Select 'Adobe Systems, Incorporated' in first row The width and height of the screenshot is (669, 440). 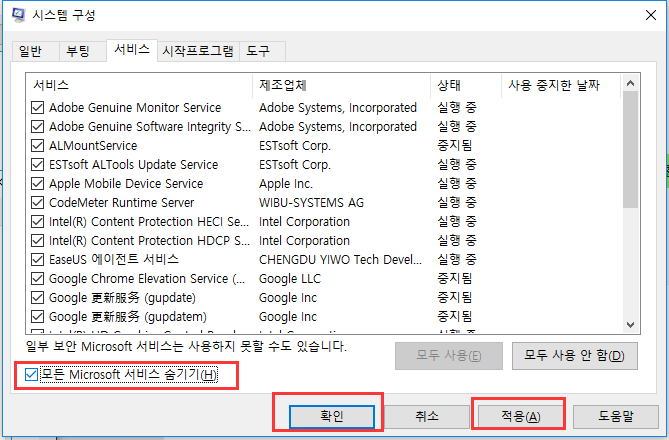coord(338,108)
